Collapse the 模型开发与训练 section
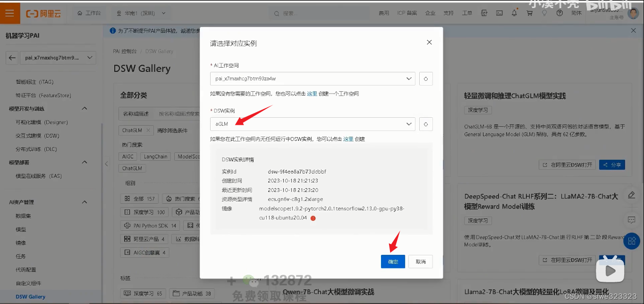The image size is (644, 304). pos(85,109)
